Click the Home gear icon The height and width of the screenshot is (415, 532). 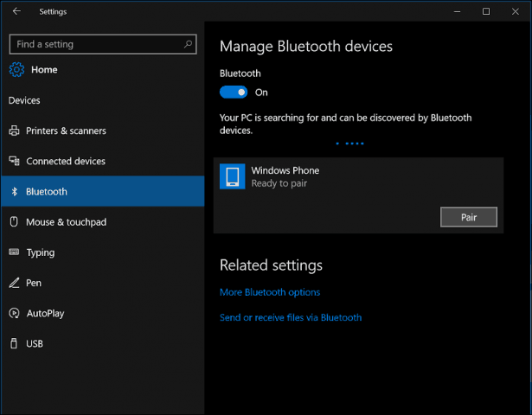click(16, 69)
